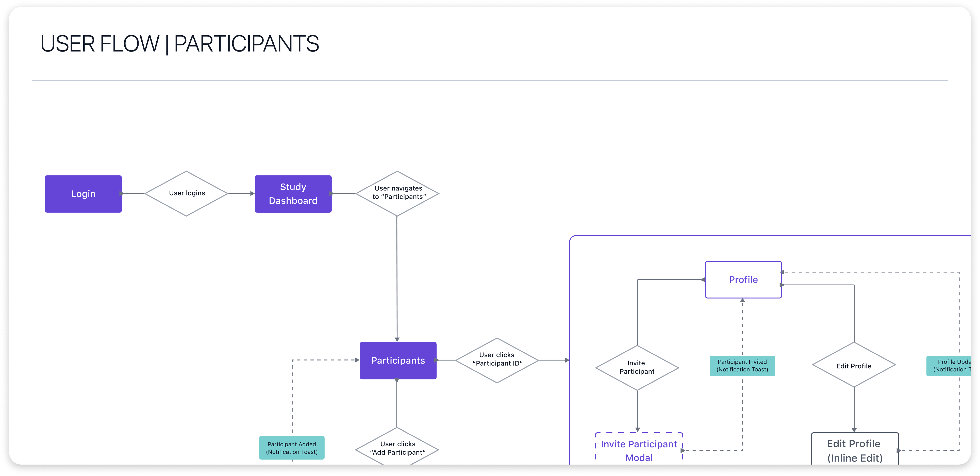
Task: Click the arrowhead entering Invite Participant Modal top
Action: pos(638,430)
